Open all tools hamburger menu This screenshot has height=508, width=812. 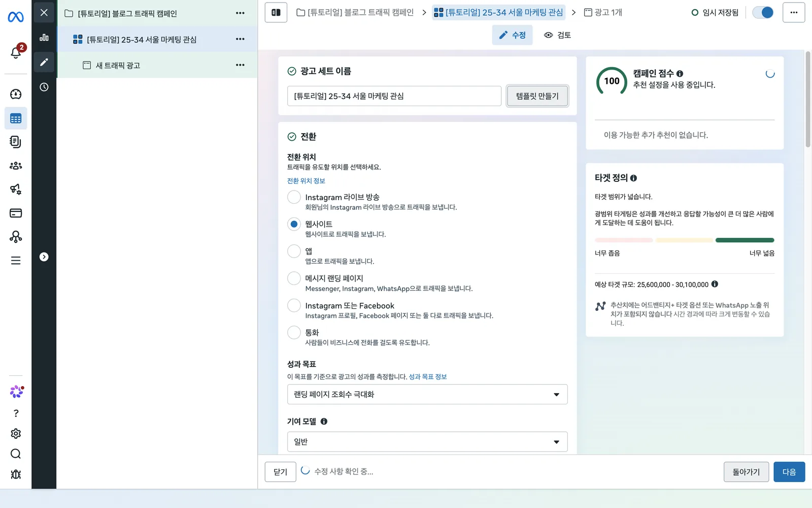pos(16,261)
